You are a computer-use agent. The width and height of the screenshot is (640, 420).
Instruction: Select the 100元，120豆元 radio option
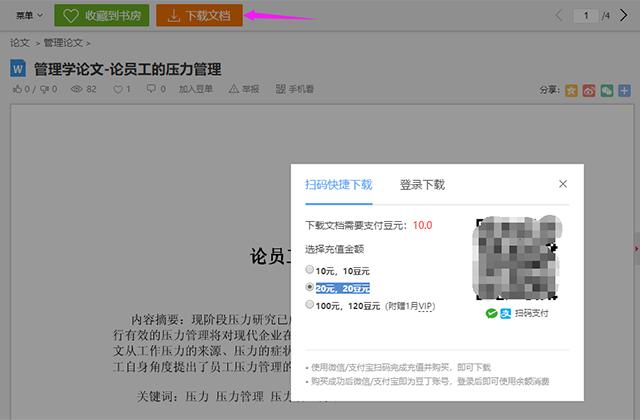(x=309, y=304)
